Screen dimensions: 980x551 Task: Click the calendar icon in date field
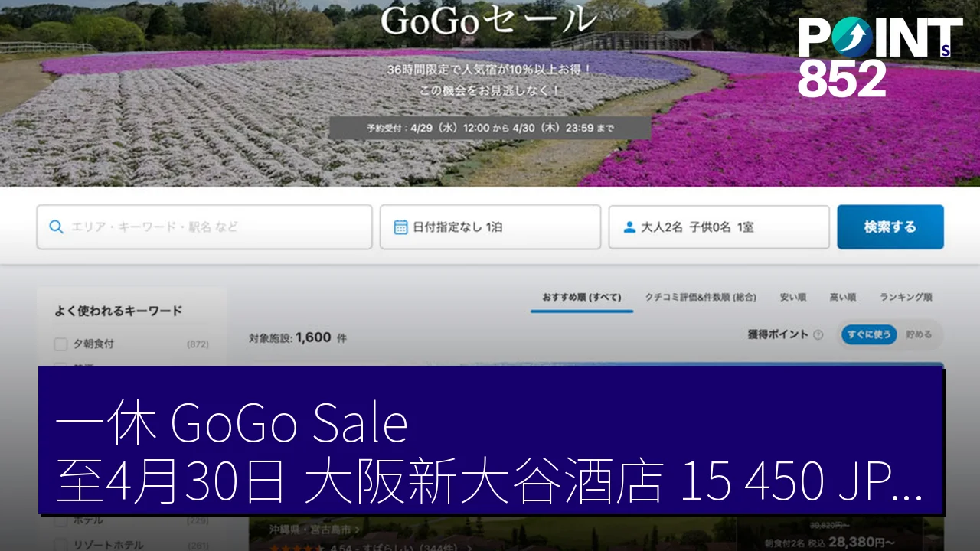click(x=400, y=227)
